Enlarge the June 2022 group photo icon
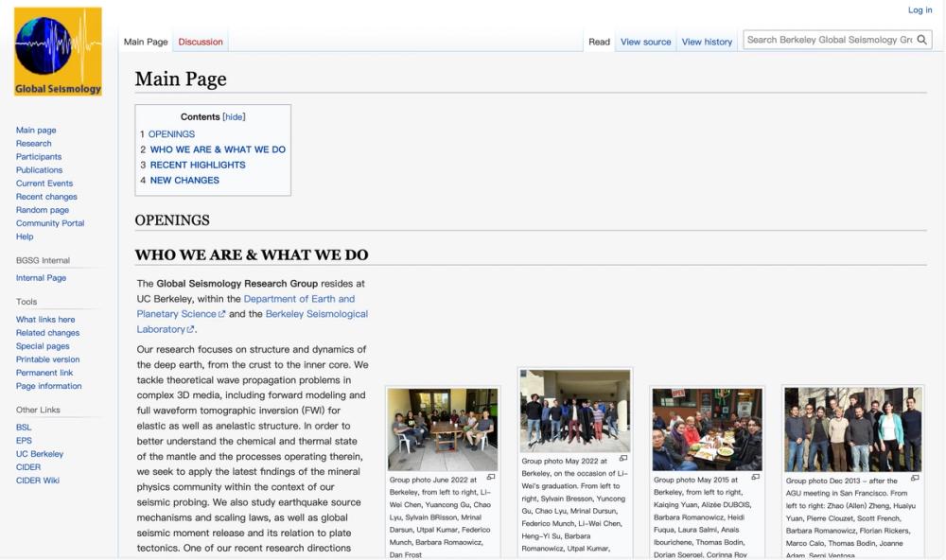Image resolution: width=946 pixels, height=560 pixels. [491, 478]
